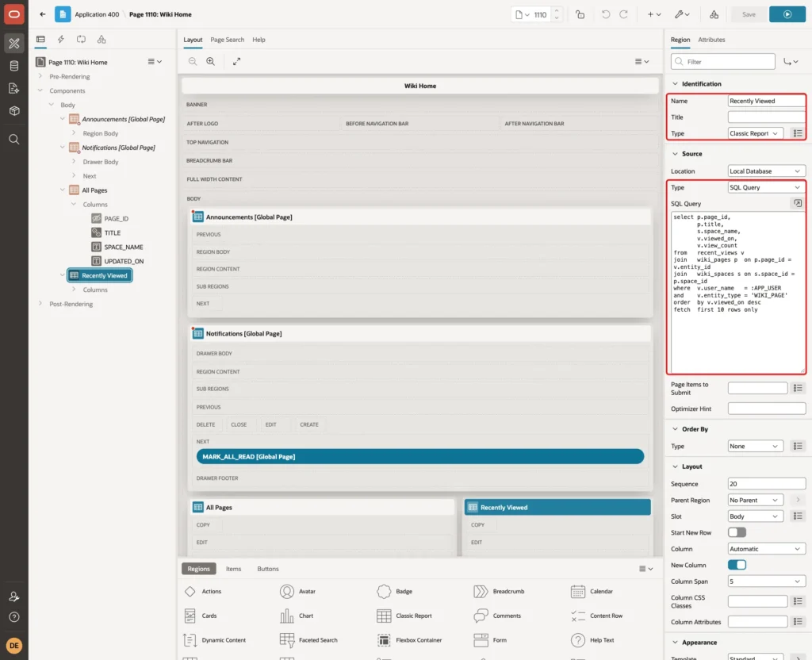Increment the page number stepper up arrow
Viewport: 812px width, 660px height.
556,10
